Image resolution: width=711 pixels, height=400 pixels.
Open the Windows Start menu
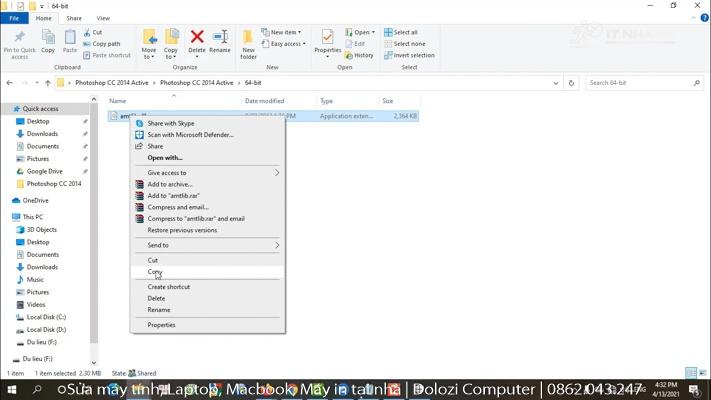[x=12, y=389]
